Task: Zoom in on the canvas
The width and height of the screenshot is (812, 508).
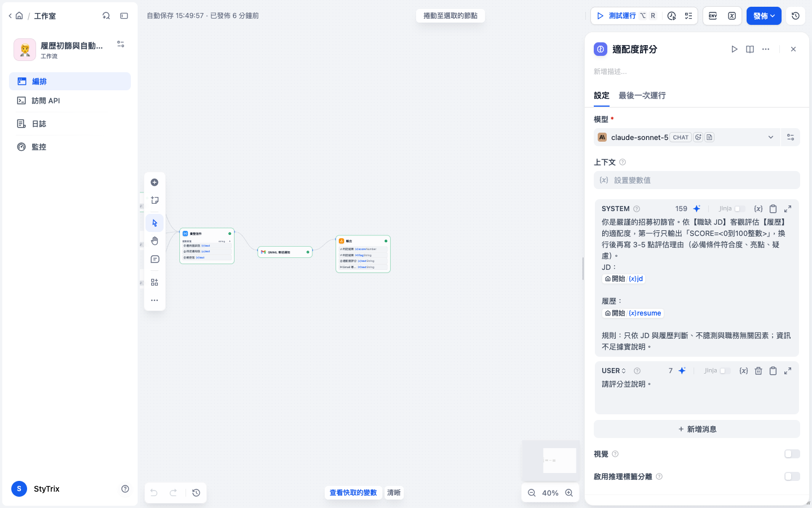Action: tap(569, 493)
